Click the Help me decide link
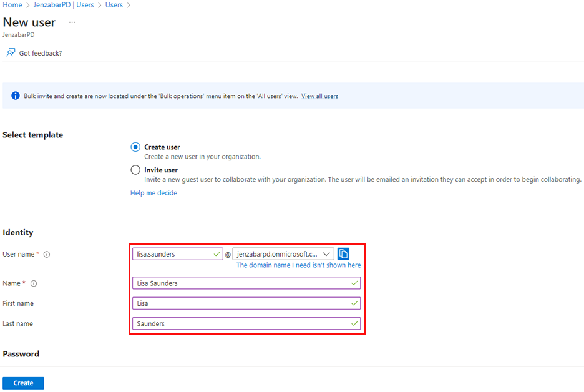Image resolution: width=584 pixels, height=392 pixels. point(153,193)
